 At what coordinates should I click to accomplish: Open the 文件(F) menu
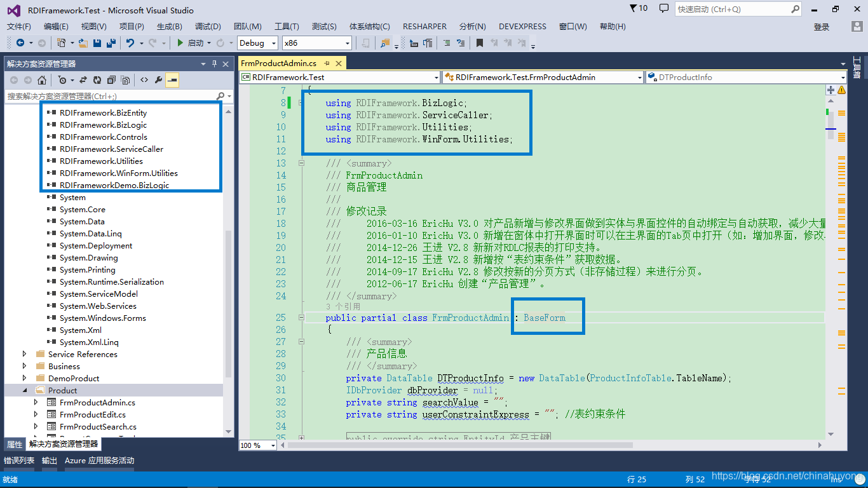(x=18, y=27)
